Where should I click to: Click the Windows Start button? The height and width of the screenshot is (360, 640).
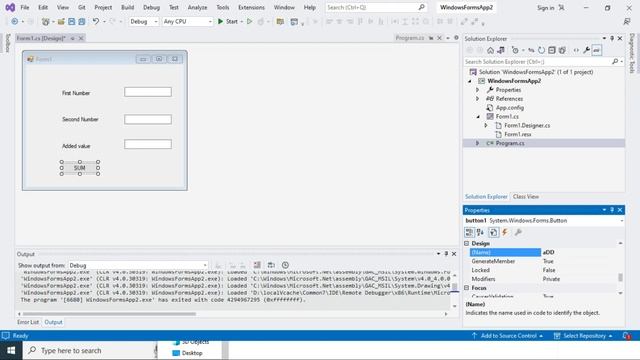(11, 351)
